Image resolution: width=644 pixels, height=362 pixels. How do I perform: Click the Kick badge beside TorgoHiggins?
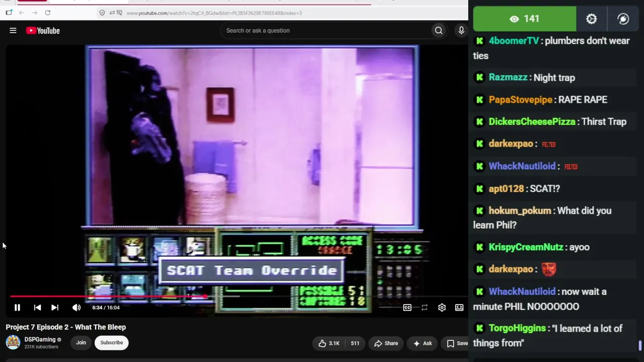(479, 328)
